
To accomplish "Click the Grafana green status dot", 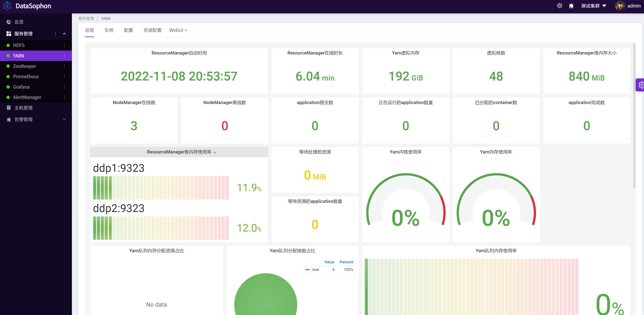I will coord(8,87).
